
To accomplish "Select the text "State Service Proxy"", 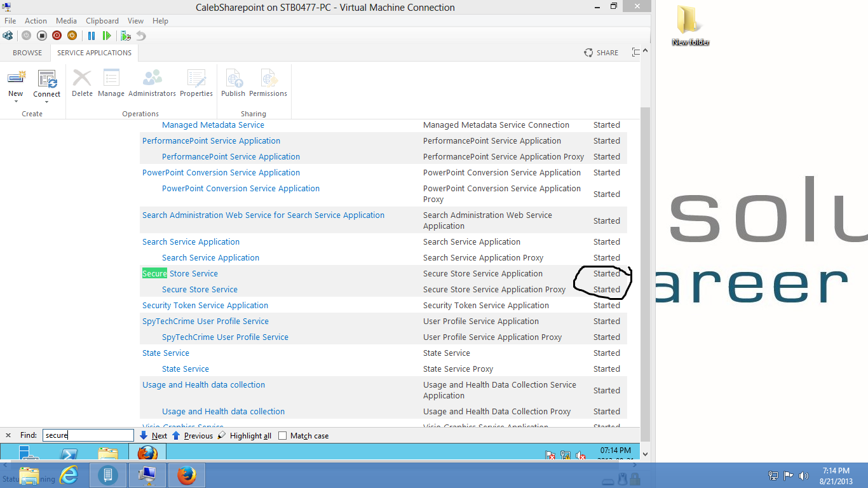I will click(x=458, y=369).
